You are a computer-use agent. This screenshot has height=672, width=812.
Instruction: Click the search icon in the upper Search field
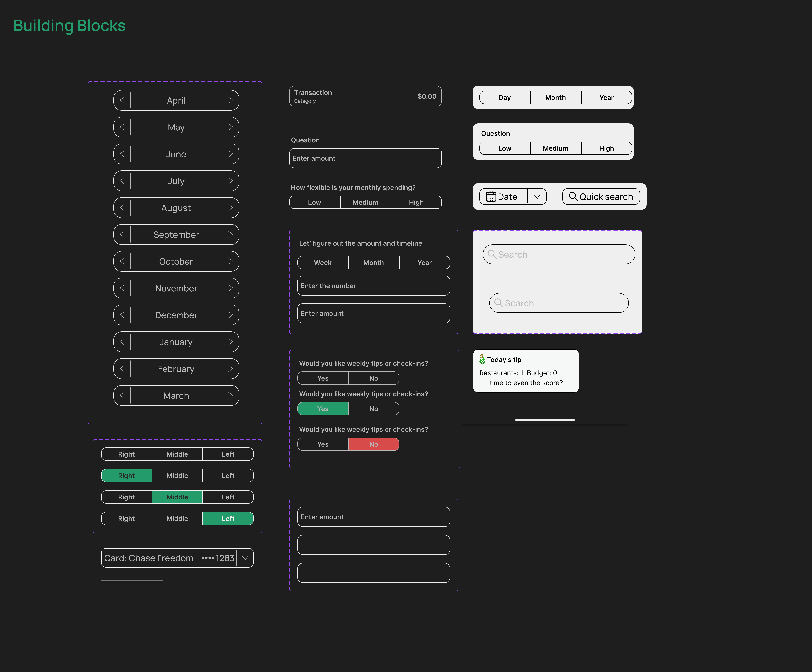493,254
